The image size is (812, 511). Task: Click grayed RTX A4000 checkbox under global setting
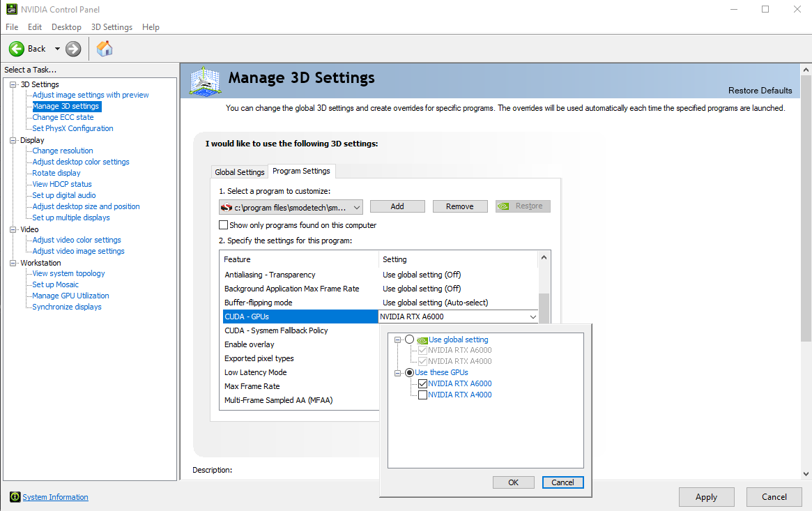422,361
